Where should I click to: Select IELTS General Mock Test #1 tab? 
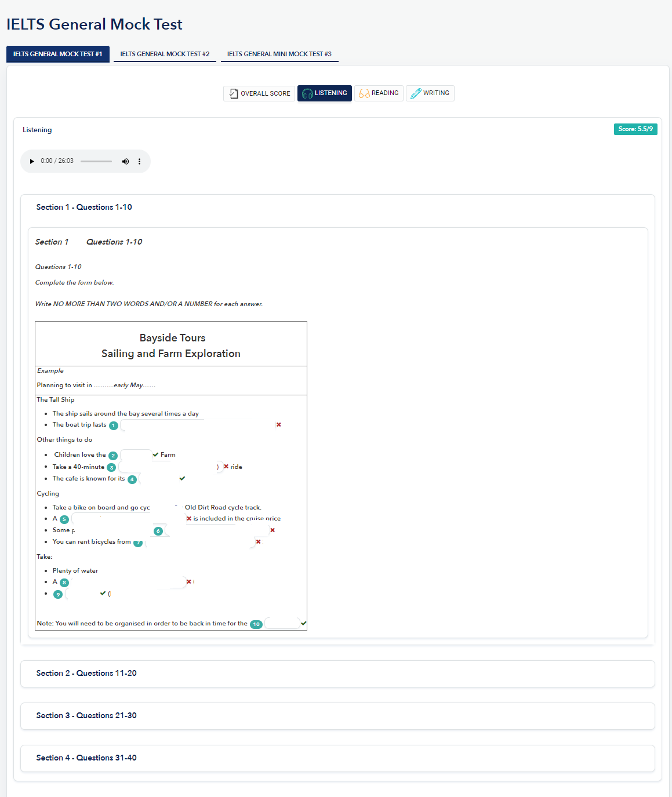click(57, 54)
